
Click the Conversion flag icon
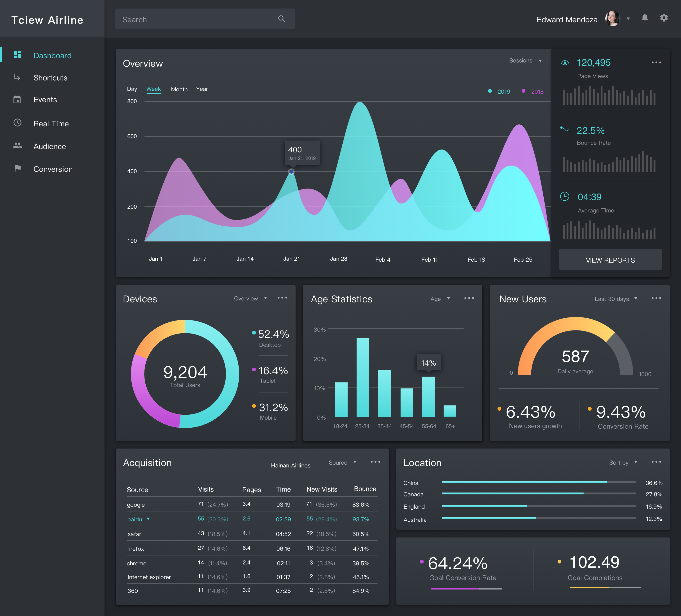point(17,168)
